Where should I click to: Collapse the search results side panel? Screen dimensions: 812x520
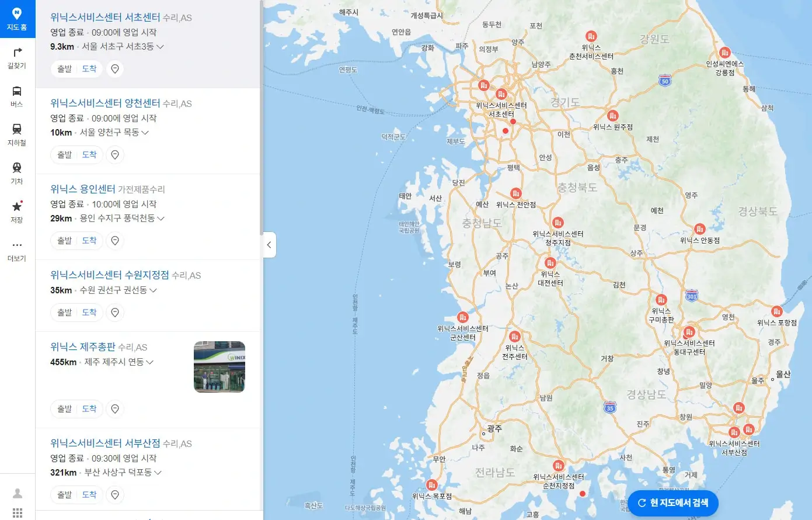point(269,245)
